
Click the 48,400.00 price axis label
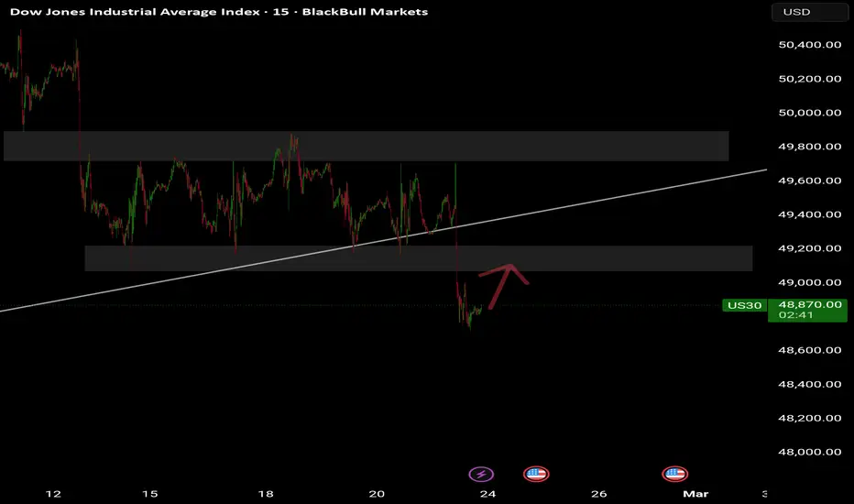click(x=810, y=384)
